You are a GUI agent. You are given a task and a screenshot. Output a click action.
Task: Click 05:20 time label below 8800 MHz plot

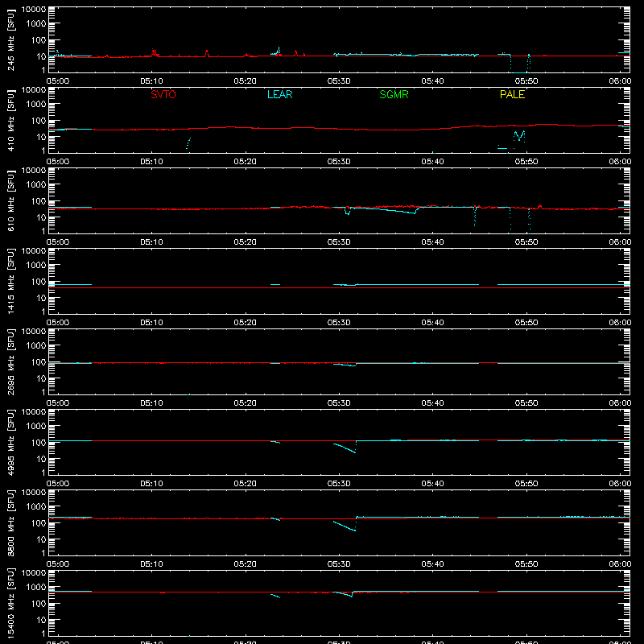(x=246, y=564)
